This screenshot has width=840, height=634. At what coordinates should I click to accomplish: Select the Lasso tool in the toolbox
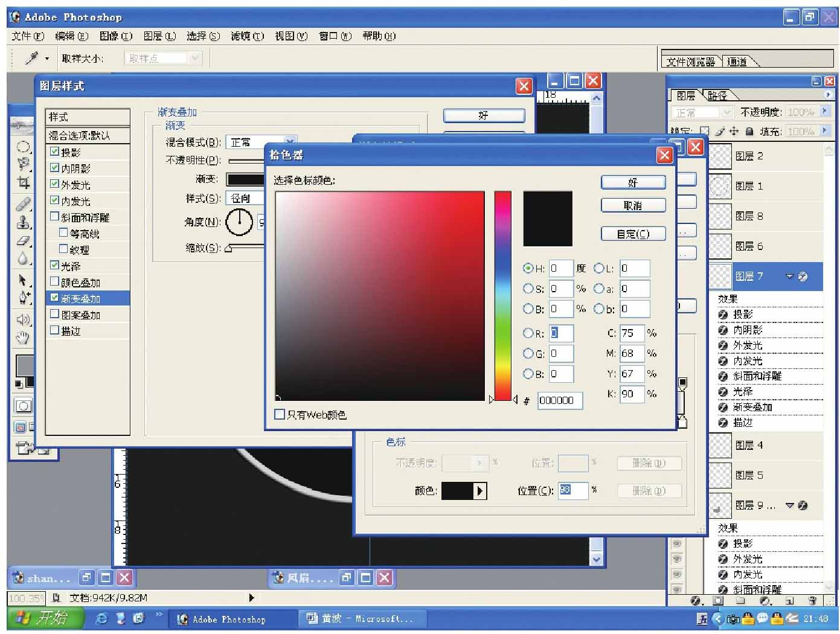[23, 164]
